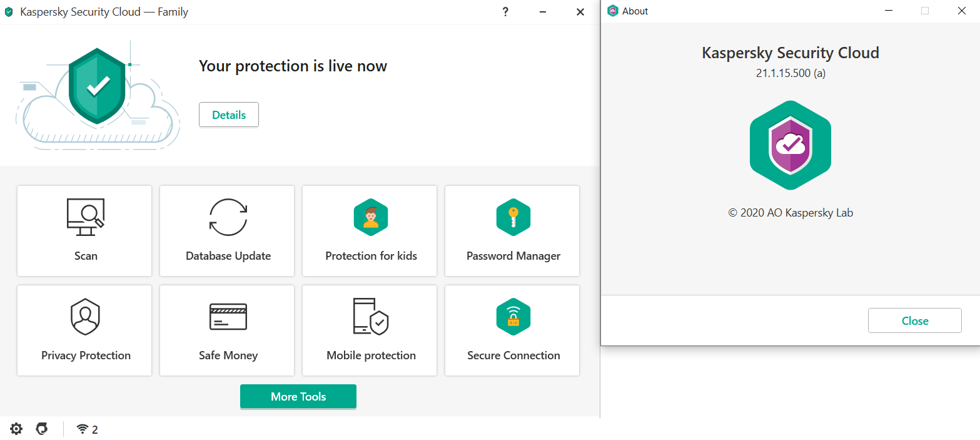Image resolution: width=980 pixels, height=440 pixels.
Task: Open help with the question mark icon
Action: [x=505, y=12]
